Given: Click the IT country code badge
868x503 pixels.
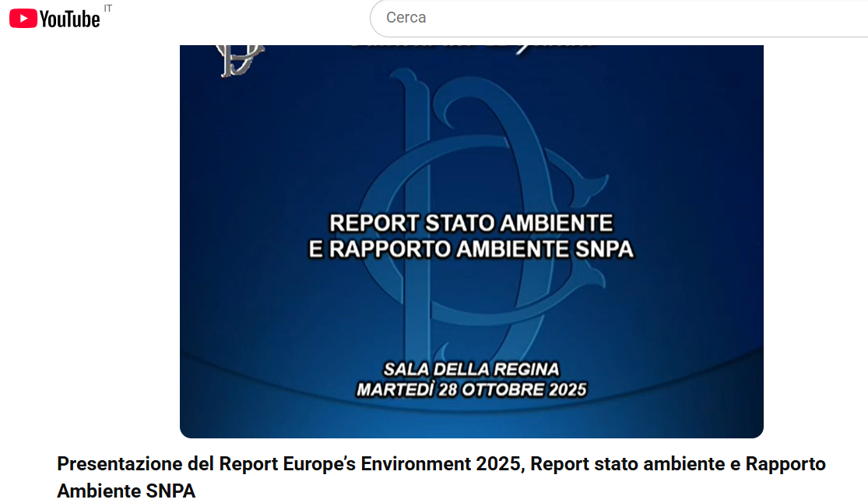Looking at the screenshot, I should pyautogui.click(x=107, y=8).
